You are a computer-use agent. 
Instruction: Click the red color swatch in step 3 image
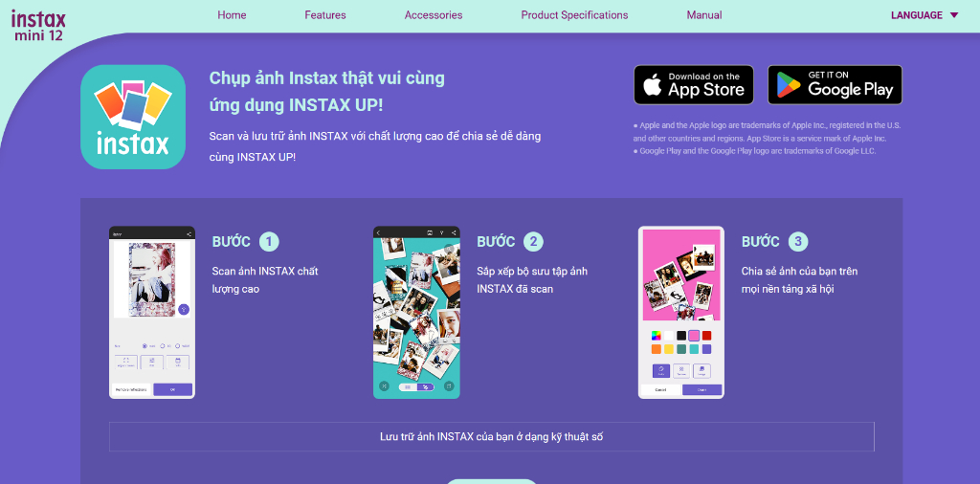[x=706, y=336]
